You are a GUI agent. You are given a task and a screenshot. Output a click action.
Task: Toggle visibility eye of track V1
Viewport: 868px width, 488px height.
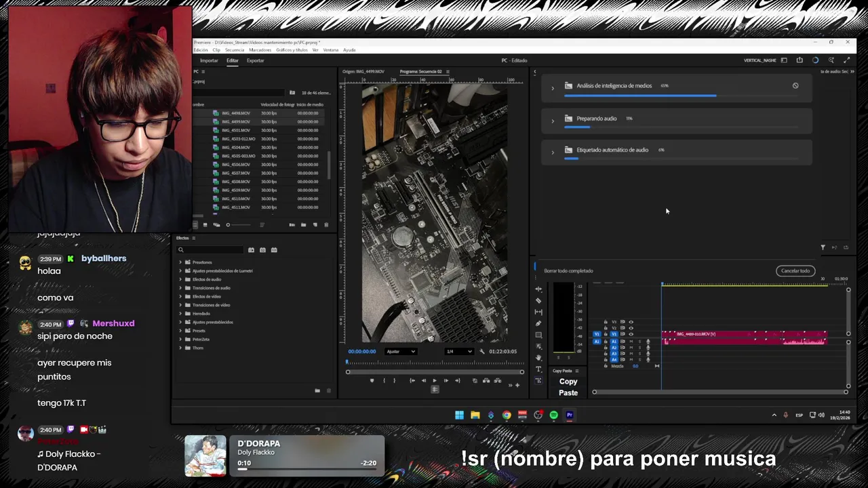coord(631,334)
